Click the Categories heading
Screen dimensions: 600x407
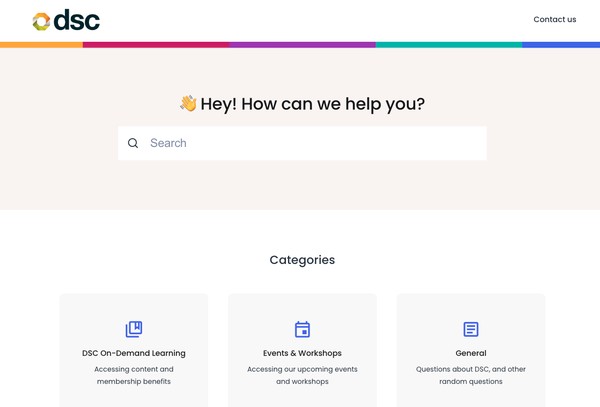pyautogui.click(x=302, y=260)
